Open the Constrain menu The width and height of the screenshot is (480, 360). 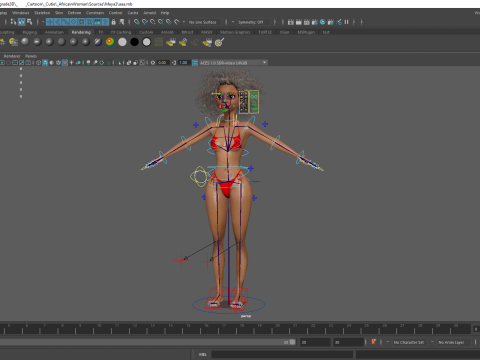pyautogui.click(x=95, y=13)
